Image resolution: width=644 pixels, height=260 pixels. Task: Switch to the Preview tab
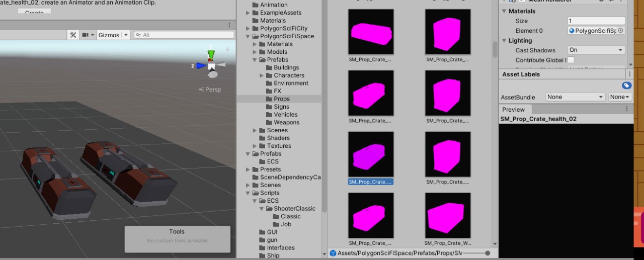pos(513,109)
